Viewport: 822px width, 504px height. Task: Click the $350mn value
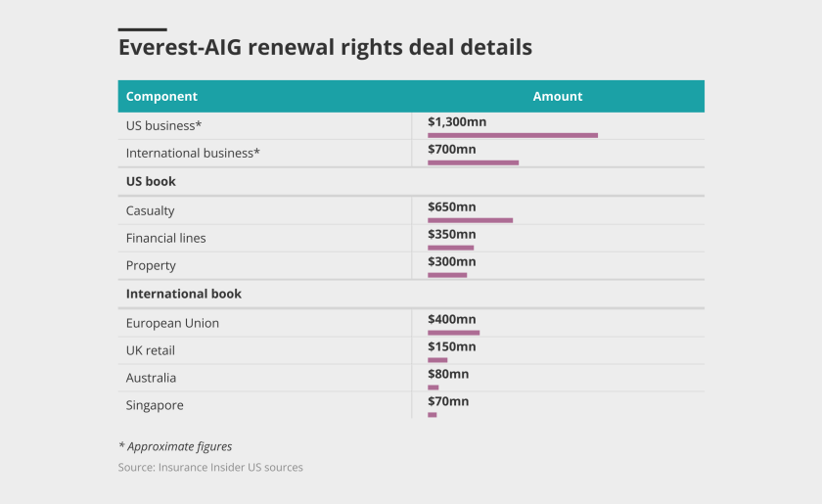coord(452,235)
